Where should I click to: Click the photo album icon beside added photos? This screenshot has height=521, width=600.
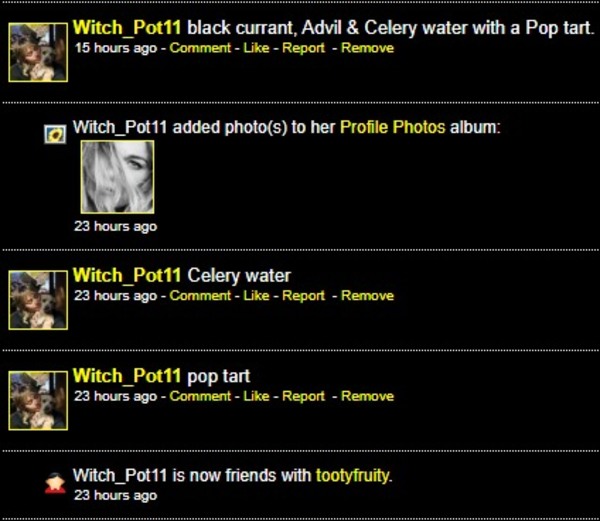tap(56, 133)
